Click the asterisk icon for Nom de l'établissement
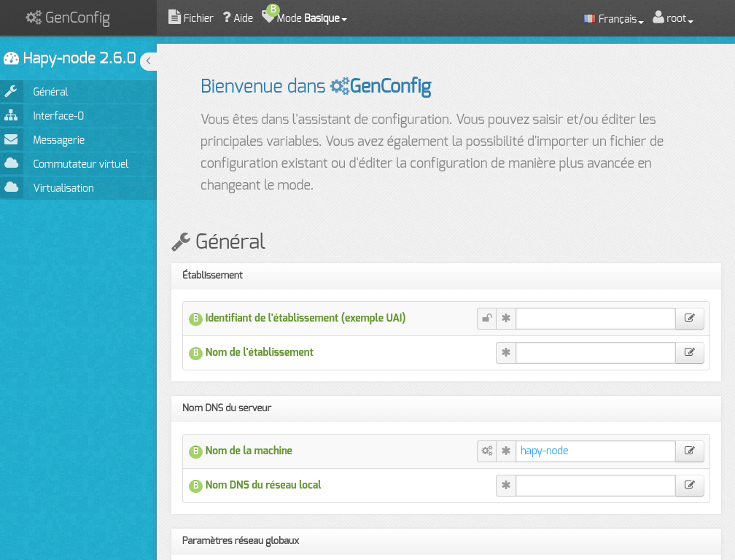This screenshot has height=560, width=735. (x=506, y=352)
